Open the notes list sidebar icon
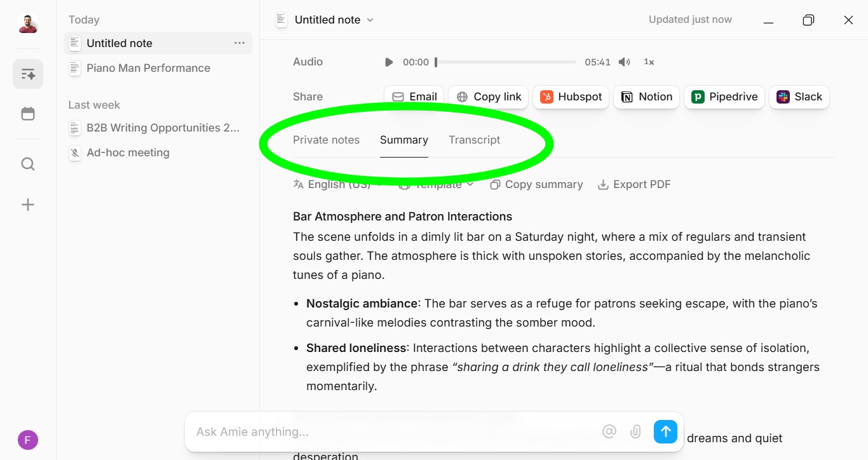The width and height of the screenshot is (868, 460). tap(28, 74)
